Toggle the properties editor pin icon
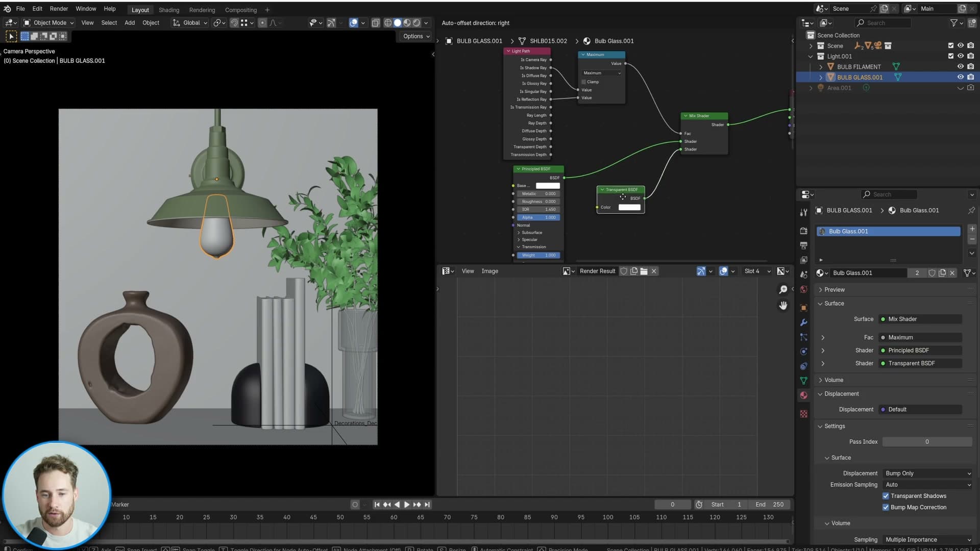The width and height of the screenshot is (980, 551). (971, 210)
